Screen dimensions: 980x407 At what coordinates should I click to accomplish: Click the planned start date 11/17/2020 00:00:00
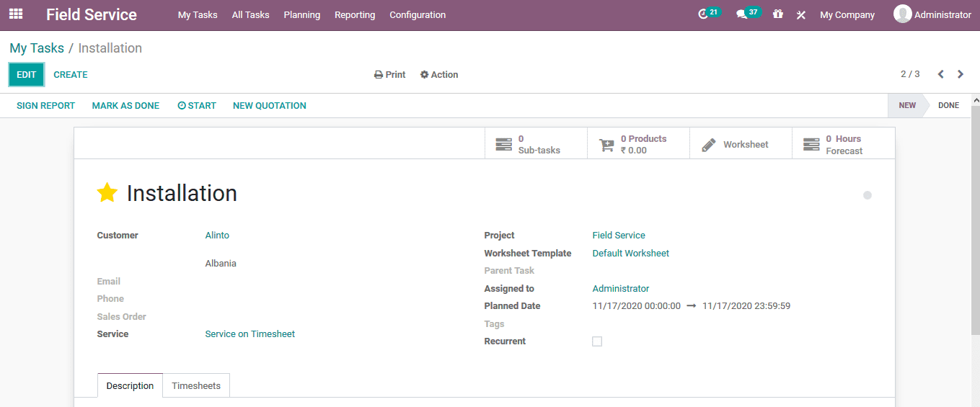[x=636, y=306]
